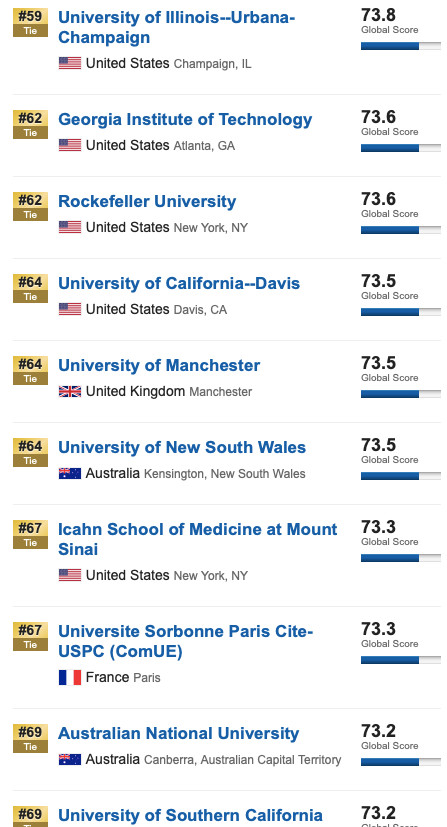Click the UK flag icon beside Manchester

coord(70,391)
